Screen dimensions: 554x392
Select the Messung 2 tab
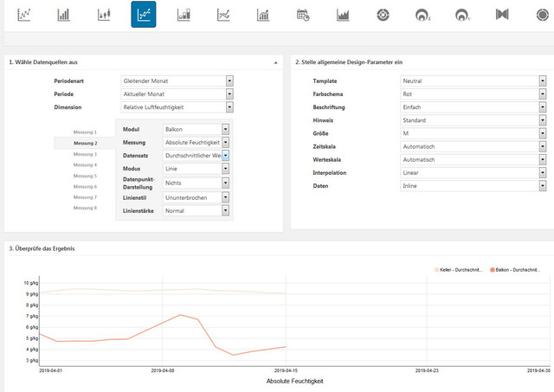85,143
